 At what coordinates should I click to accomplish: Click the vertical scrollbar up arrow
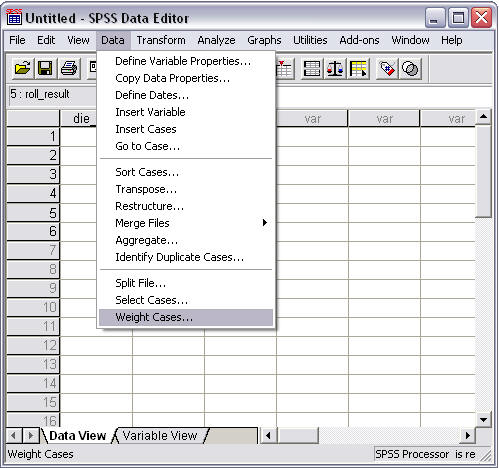pyautogui.click(x=483, y=117)
